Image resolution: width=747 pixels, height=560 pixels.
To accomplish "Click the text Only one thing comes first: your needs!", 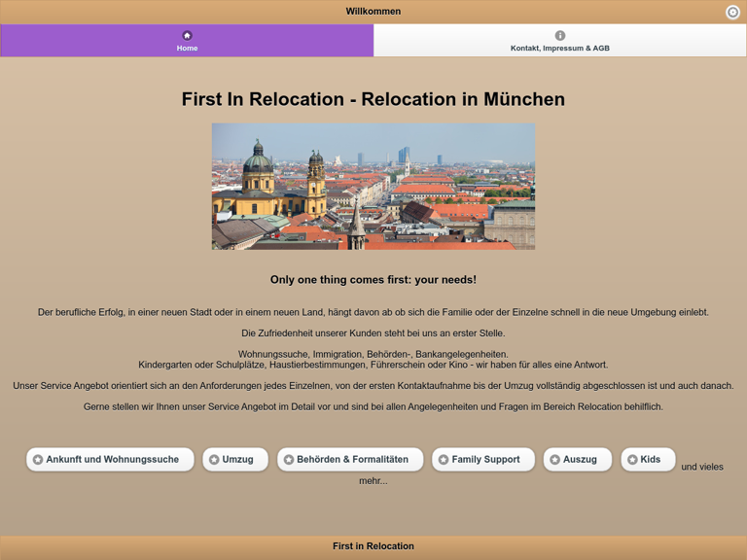I will pos(373,280).
